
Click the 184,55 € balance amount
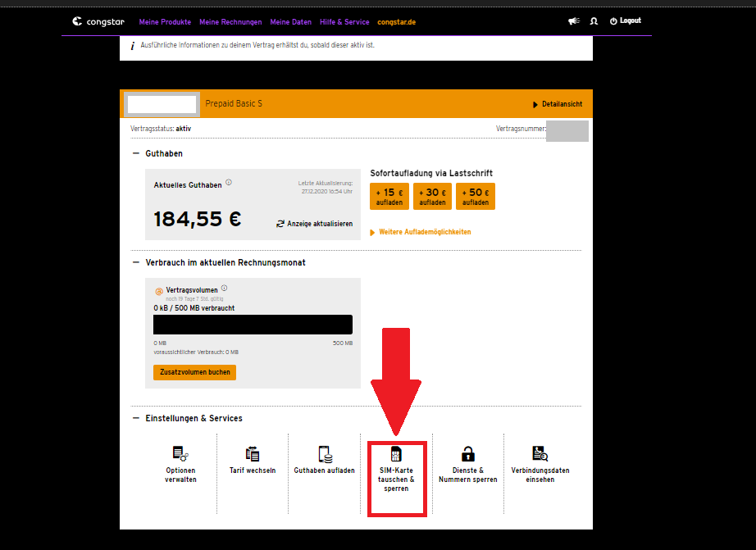[197, 219]
